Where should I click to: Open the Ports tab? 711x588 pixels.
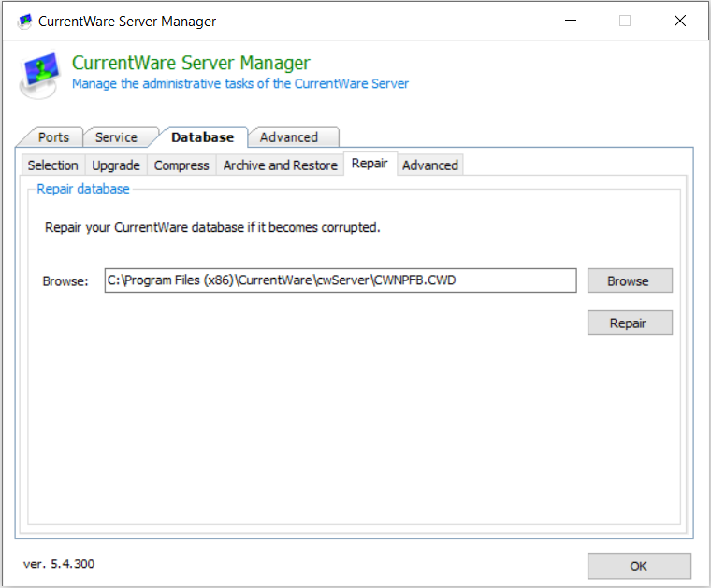coord(53,137)
